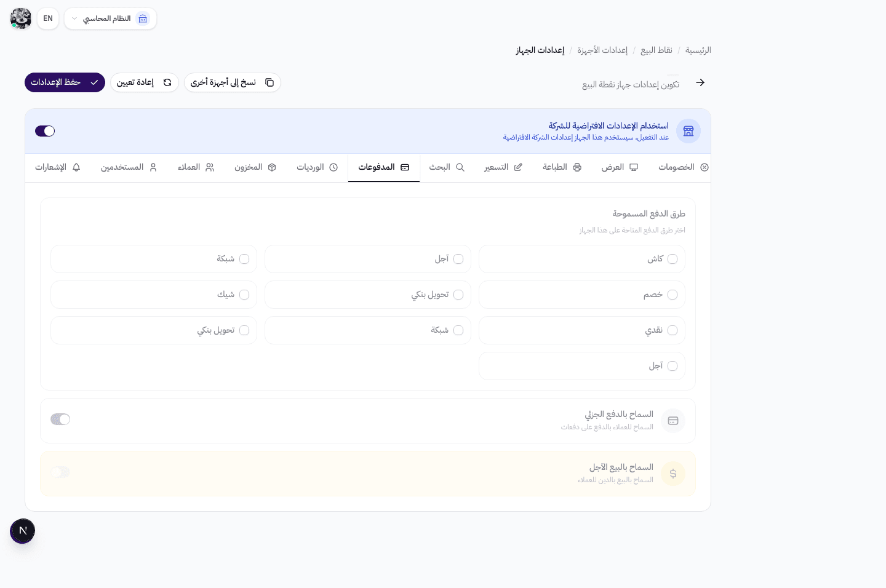Click the pencil icon on the التسعير tab
886x588 pixels.
tap(519, 167)
